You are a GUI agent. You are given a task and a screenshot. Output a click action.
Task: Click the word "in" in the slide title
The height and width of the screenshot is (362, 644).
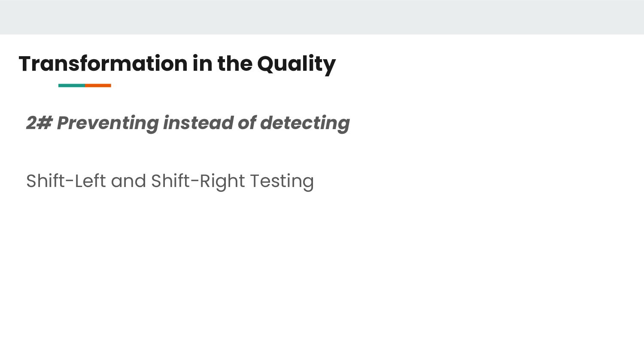point(202,63)
